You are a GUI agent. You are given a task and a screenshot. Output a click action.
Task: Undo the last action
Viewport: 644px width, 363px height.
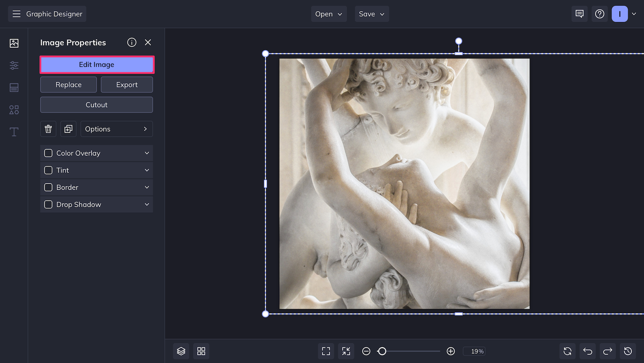point(587,351)
